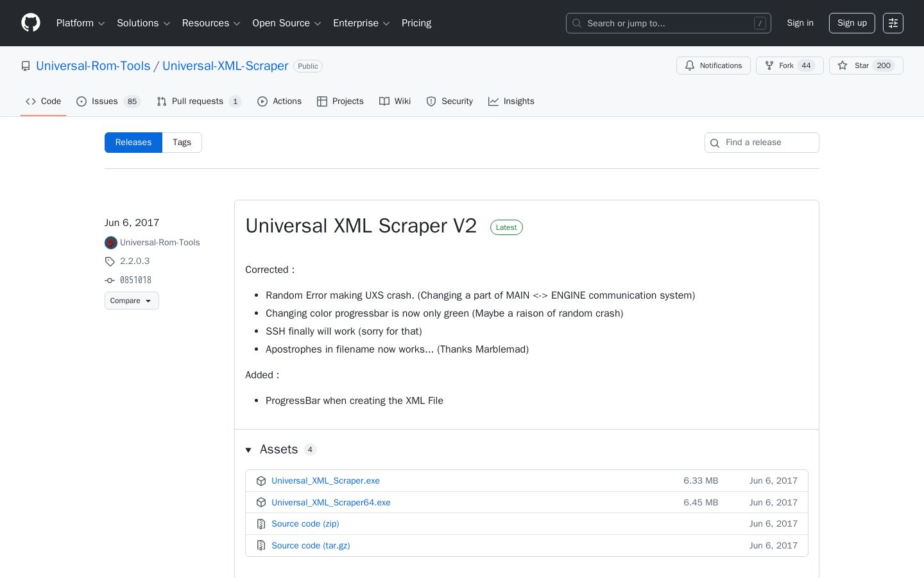Click the slash shortcut hint in search
Image resolution: width=924 pixels, height=578 pixels.
(760, 23)
